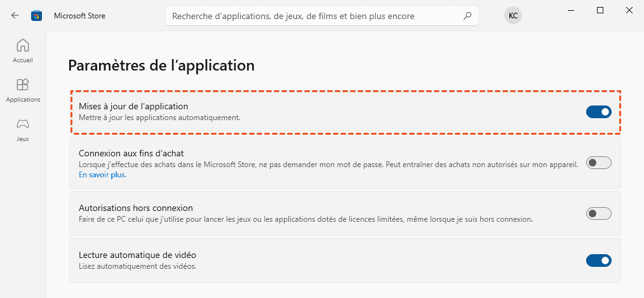Click the back arrow icon
The image size is (644, 298).
15,16
